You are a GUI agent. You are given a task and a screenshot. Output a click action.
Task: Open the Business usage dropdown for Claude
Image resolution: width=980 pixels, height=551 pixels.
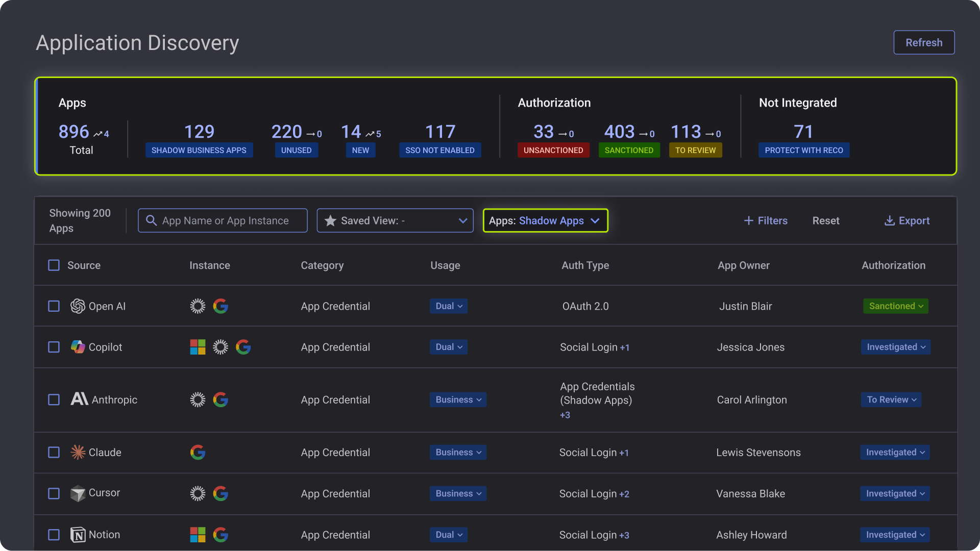pos(458,453)
